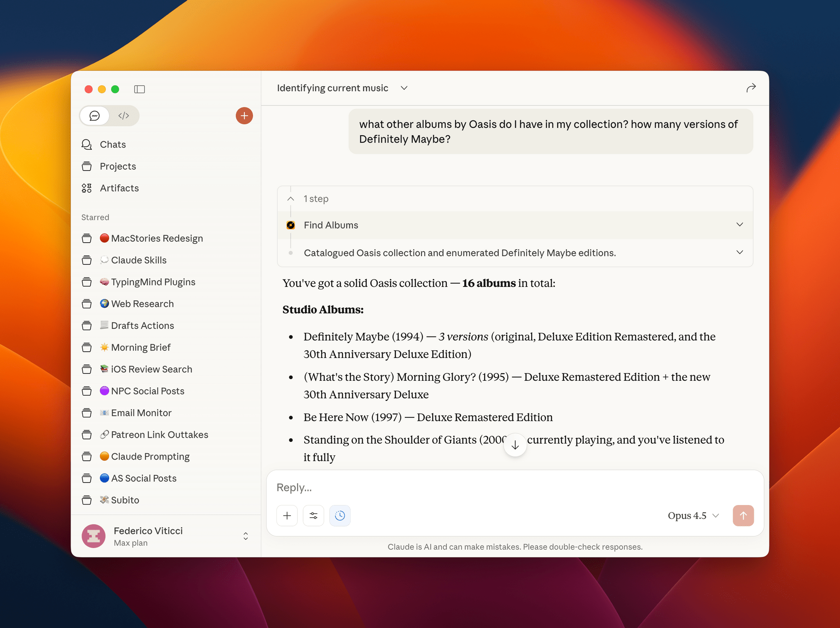
Task: Switch to Chat mode in the sidebar toggle
Action: pyautogui.click(x=95, y=116)
